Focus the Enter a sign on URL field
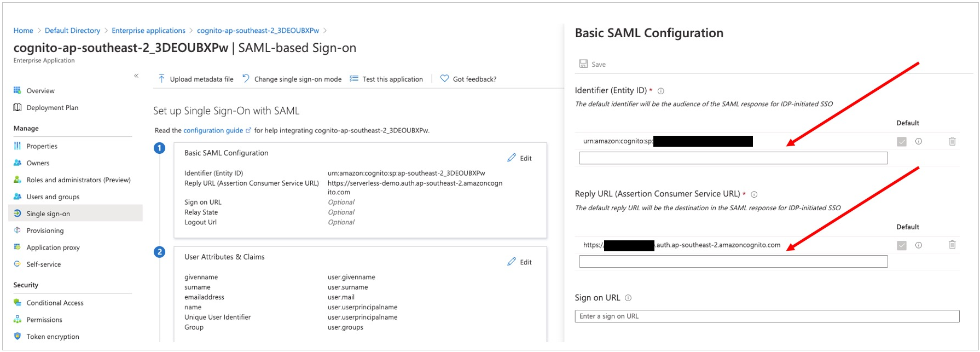This screenshot has height=352, width=980. coord(767,316)
